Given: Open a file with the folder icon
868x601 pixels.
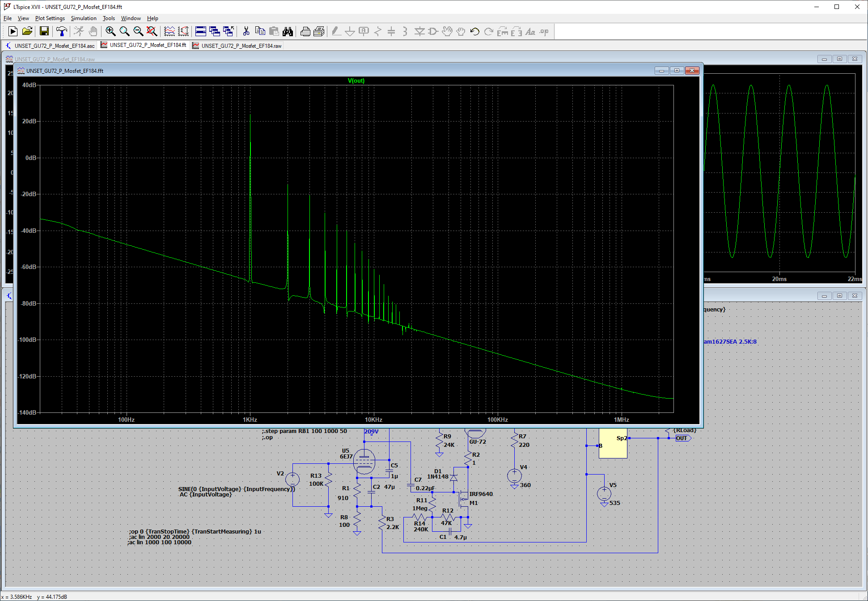Looking at the screenshot, I should [x=27, y=31].
